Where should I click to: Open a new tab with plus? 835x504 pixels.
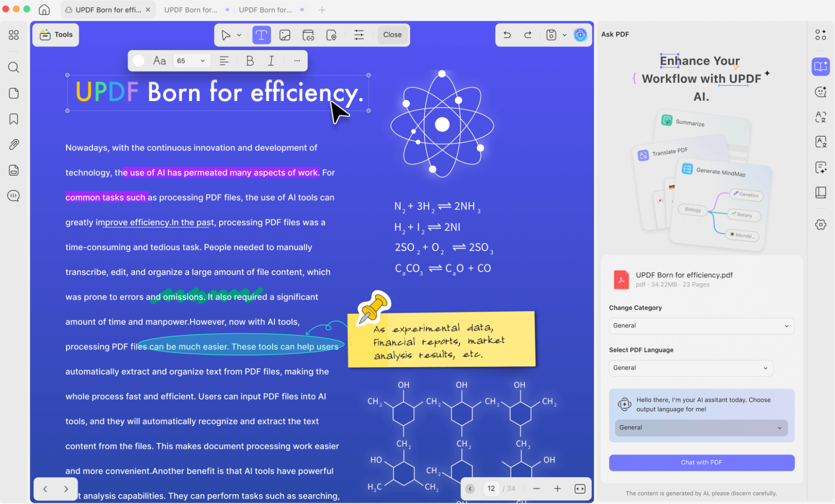point(322,10)
